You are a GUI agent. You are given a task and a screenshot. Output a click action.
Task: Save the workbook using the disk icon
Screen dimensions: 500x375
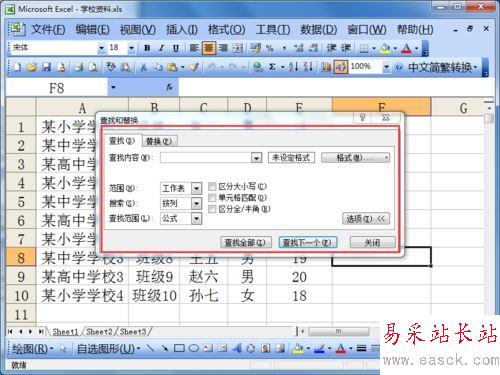coord(46,67)
